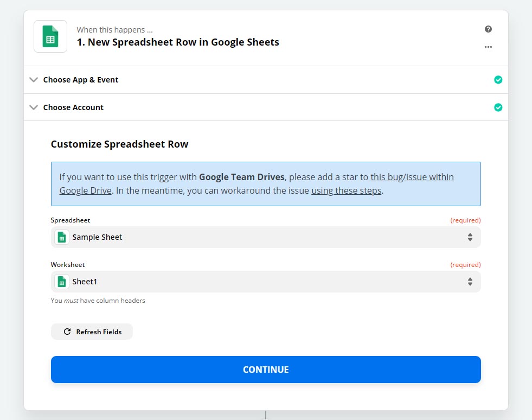Click bold 'Google Team Drives' text in notice
This screenshot has width=532, height=420.
(241, 177)
